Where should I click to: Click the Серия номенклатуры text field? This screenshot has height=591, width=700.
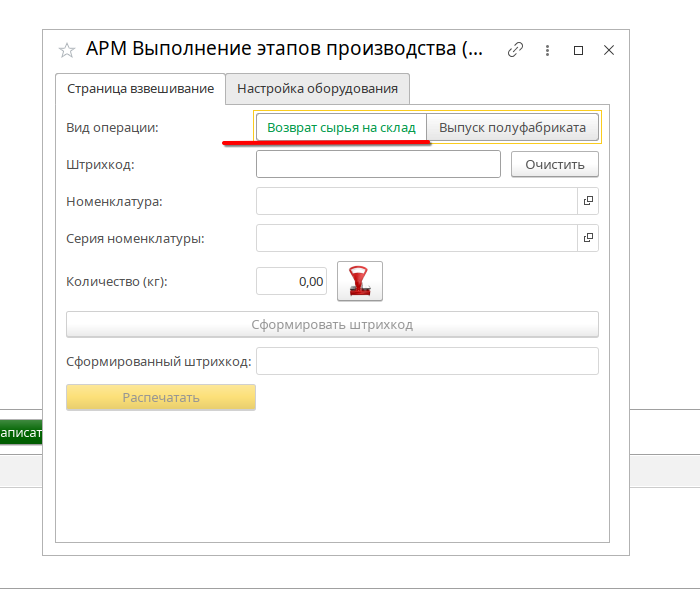tap(416, 238)
